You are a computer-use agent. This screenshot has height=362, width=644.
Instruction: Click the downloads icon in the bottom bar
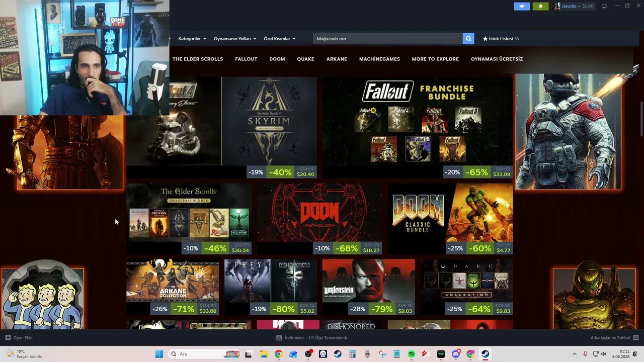[279, 338]
